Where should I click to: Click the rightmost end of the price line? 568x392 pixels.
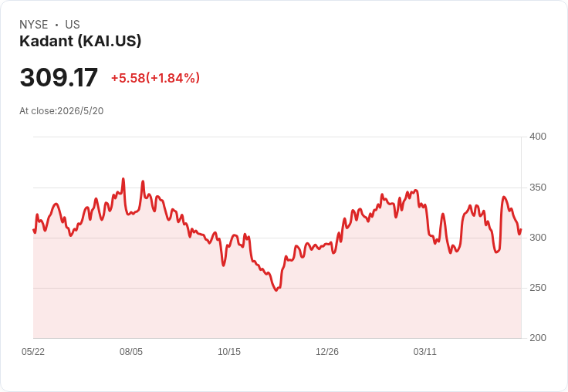click(x=521, y=229)
